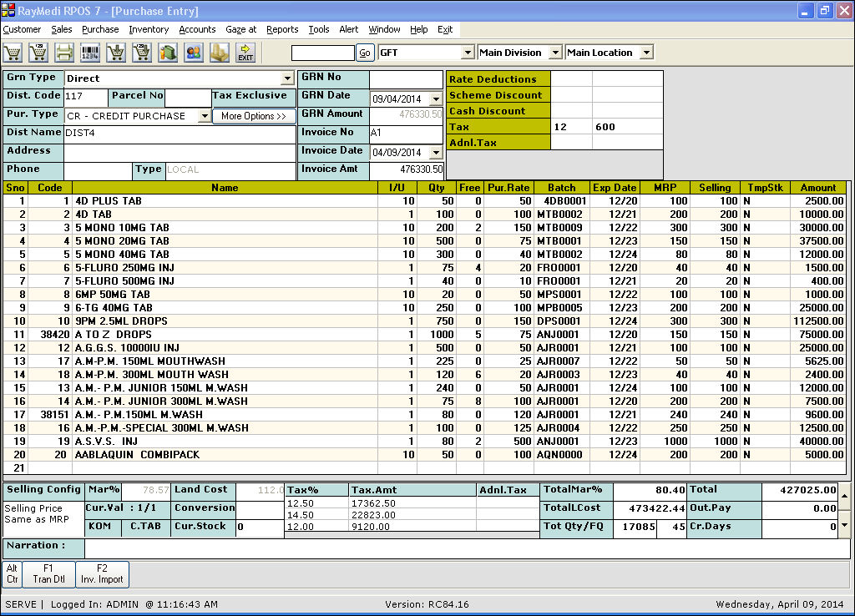This screenshot has height=616, width=855.
Task: Click the stacked boxes inventory icon
Action: click(220, 53)
